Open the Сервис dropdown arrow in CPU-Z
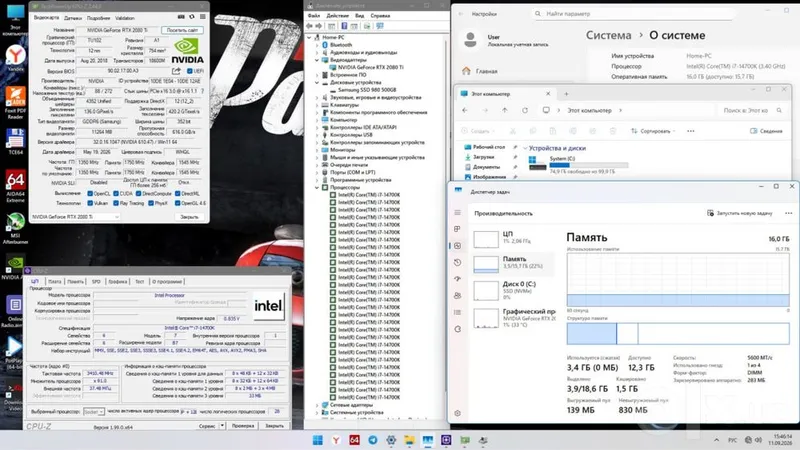800x450 pixels. 222,426
